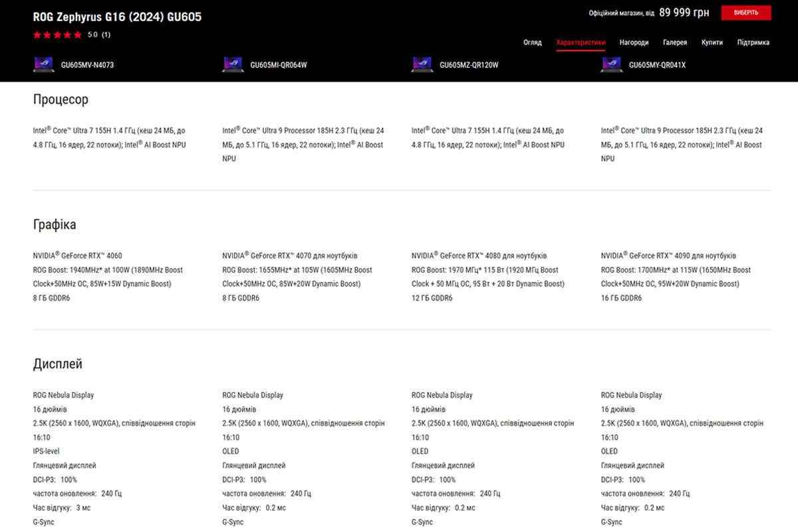Click the GU605MV-N4073 laptop thumbnail icon

click(44, 65)
